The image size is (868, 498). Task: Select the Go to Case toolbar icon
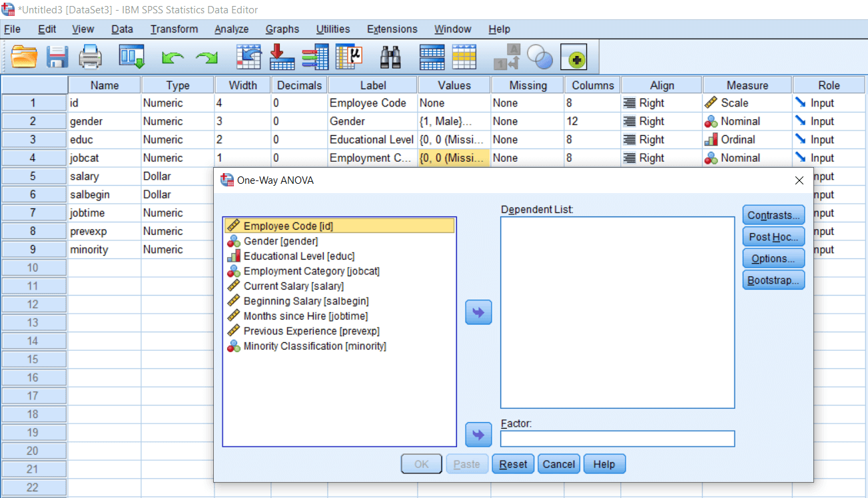pyautogui.click(x=249, y=57)
